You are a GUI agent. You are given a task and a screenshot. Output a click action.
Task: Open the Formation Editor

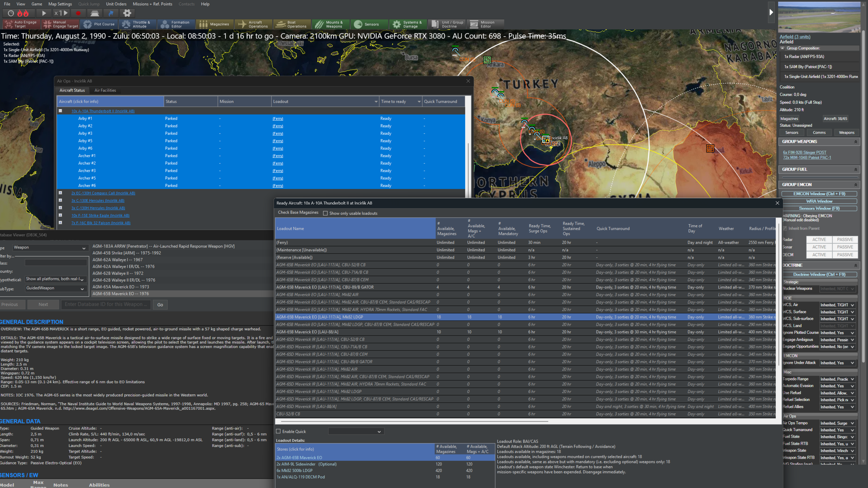176,24
